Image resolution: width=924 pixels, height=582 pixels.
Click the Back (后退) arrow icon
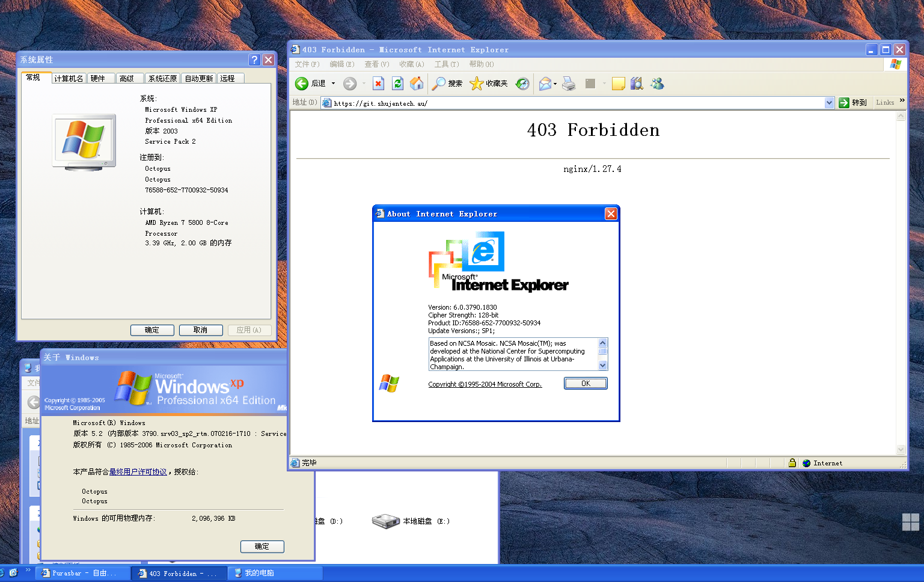tap(302, 84)
